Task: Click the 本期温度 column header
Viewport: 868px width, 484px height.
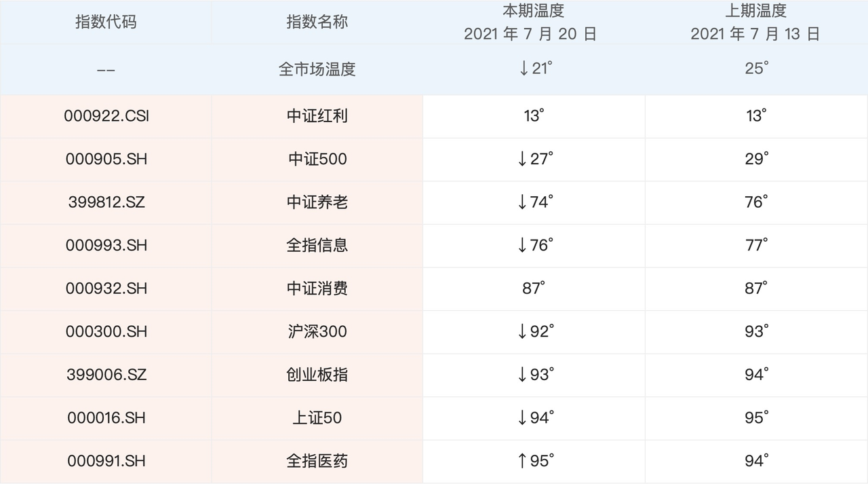Action: (x=533, y=12)
